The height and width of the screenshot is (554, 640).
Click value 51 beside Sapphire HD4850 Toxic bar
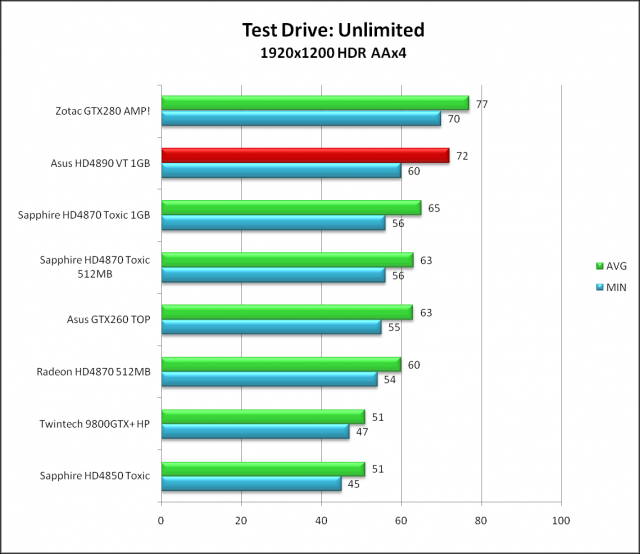pos(378,469)
